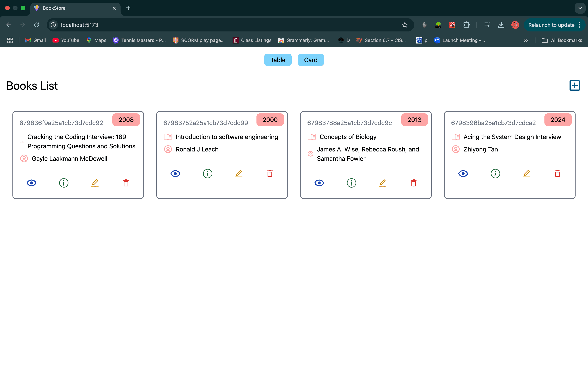
Task: Click eye icon on Introduction to software engineering
Action: tap(175, 174)
